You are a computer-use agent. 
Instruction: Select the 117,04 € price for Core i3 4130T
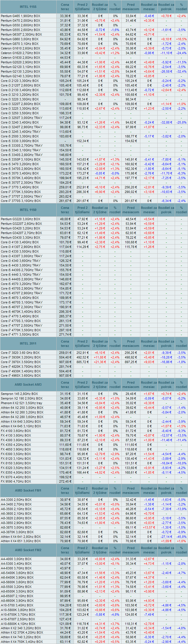[x=65, y=247]
